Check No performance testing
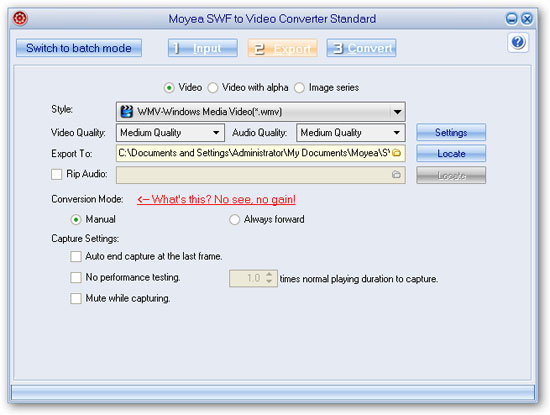The width and height of the screenshot is (550, 415). click(76, 277)
